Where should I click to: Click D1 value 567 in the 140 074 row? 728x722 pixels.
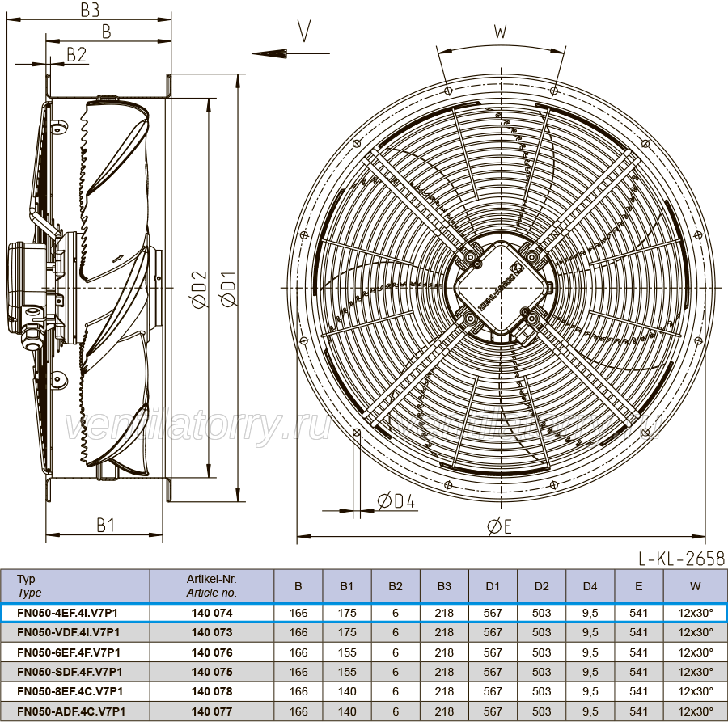tap(493, 613)
